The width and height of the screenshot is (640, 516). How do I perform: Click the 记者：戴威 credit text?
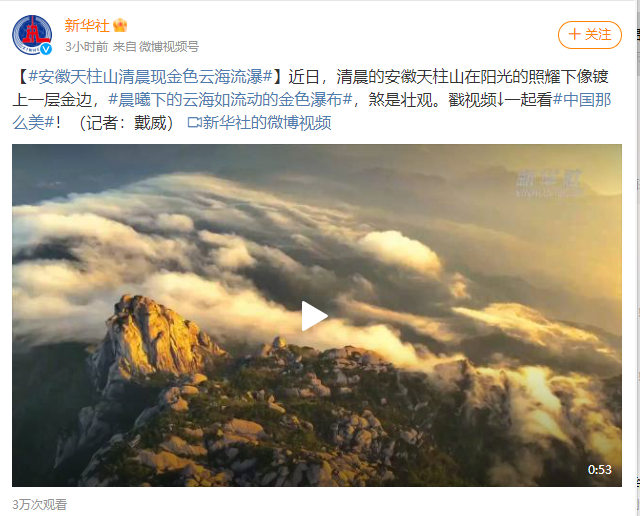click(127, 122)
